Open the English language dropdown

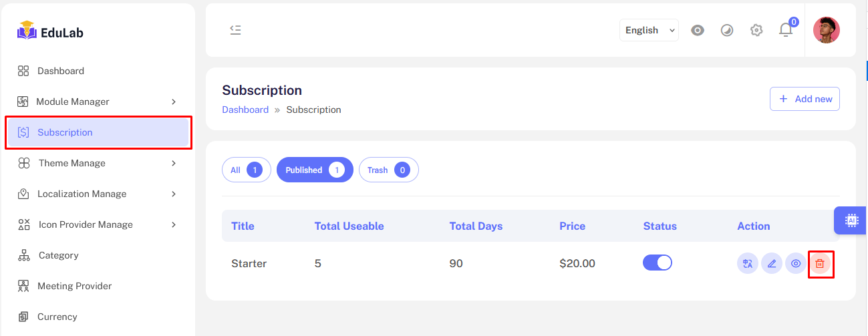click(649, 30)
